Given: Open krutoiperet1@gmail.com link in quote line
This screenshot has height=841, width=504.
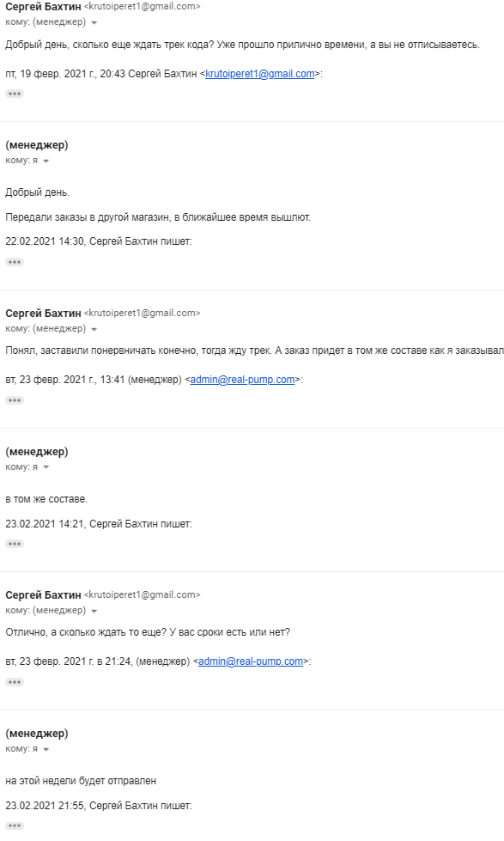Looking at the screenshot, I should point(260,74).
